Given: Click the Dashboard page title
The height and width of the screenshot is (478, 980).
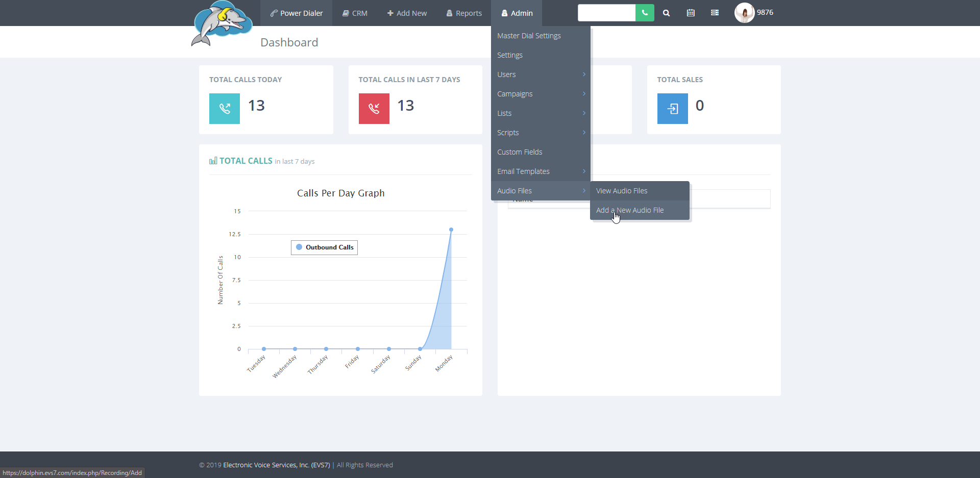Looking at the screenshot, I should coord(289,42).
